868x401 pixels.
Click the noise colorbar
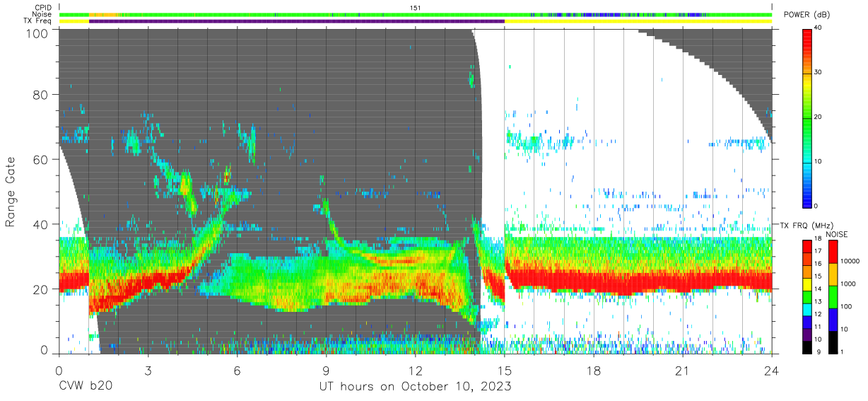coord(833,296)
